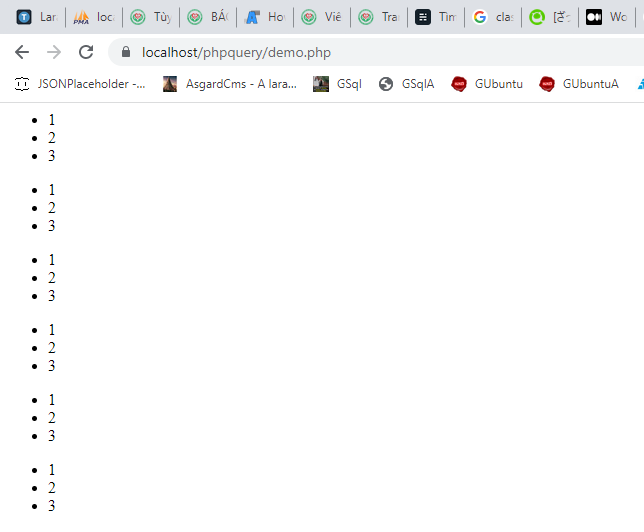Switch to the Medium 'Wo' tab
Viewport: 644px width, 532px height.
point(607,17)
